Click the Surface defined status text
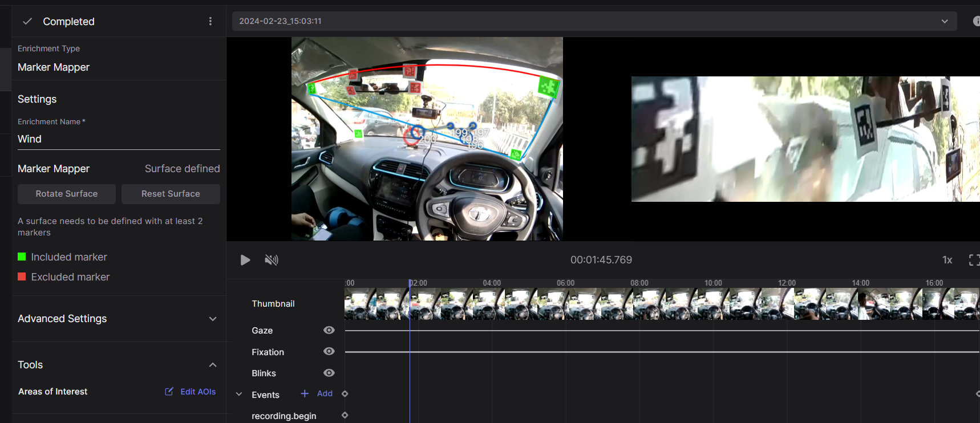The image size is (980, 423). coord(182,169)
